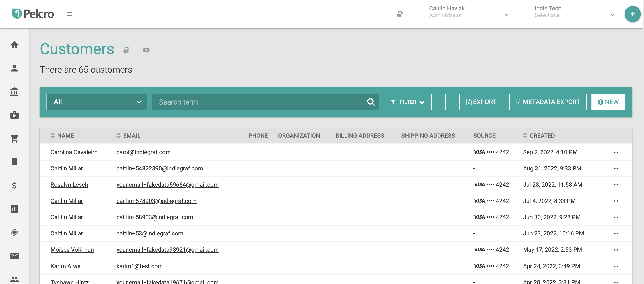Expand the Indie Tech site selector
This screenshot has width=644, height=284.
[x=574, y=12]
